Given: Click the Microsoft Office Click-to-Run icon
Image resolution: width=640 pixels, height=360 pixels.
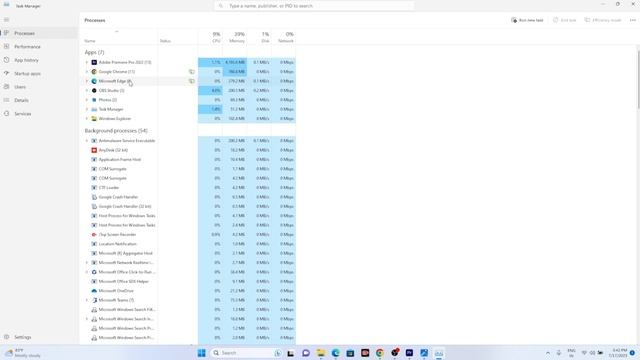Looking at the screenshot, I should coord(94,272).
